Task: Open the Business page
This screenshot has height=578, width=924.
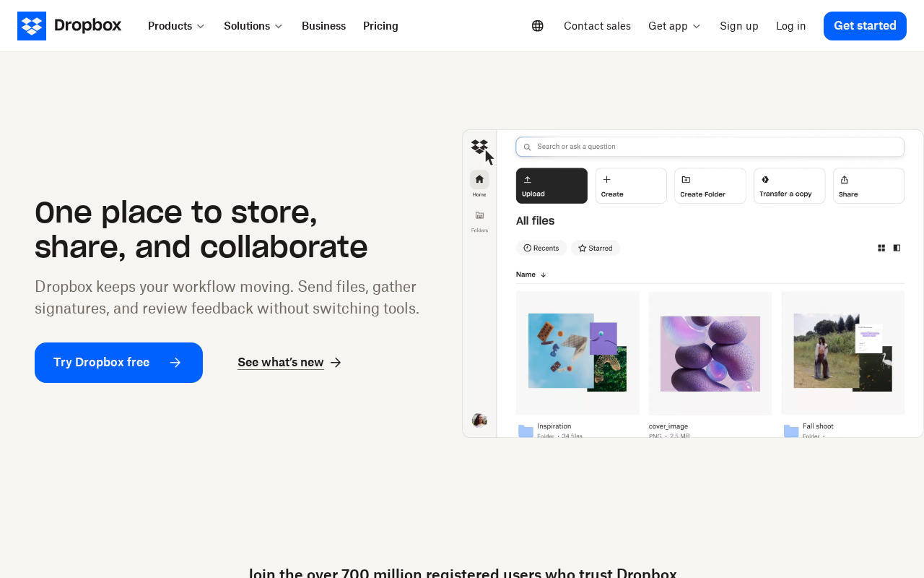Action: click(x=323, y=26)
